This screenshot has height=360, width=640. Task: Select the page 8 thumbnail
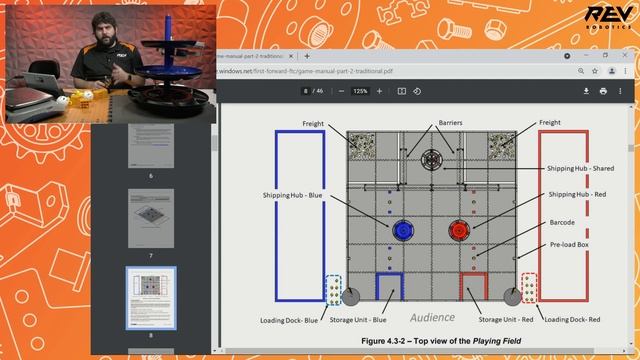[151, 298]
